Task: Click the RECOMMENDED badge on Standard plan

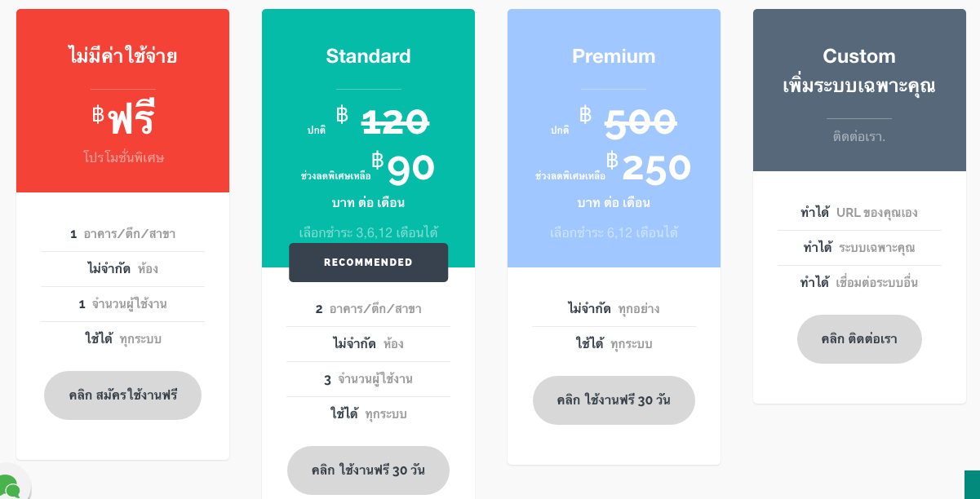Action: [368, 263]
